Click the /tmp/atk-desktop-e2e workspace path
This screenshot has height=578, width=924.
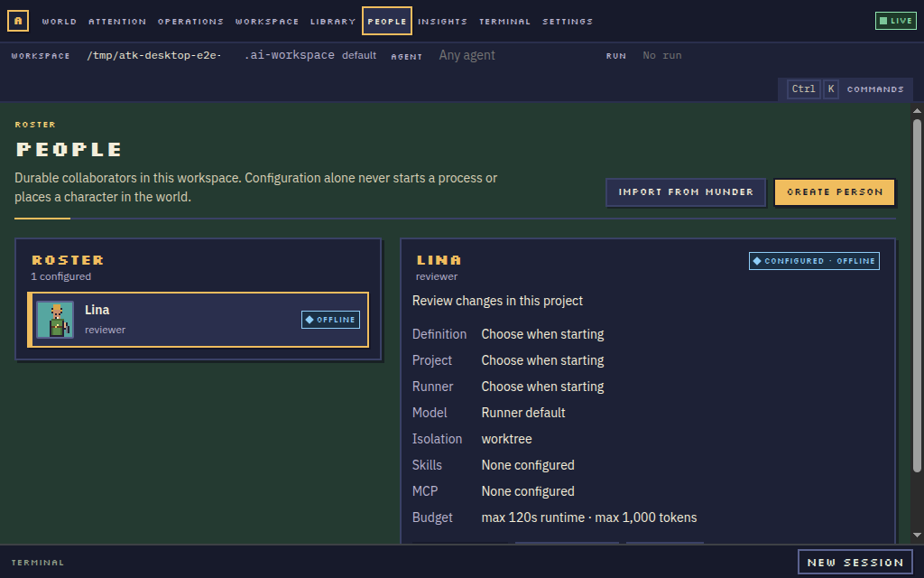click(154, 55)
